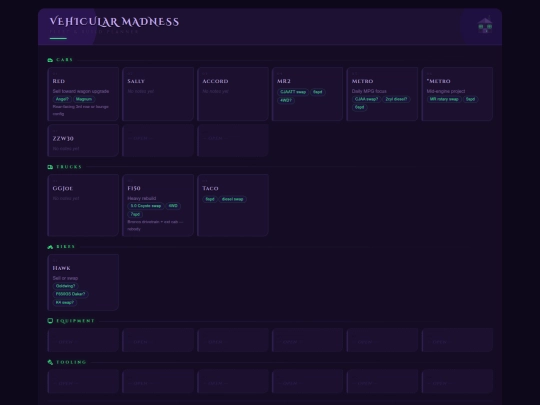Click the 7spd tag on F150 card
Screen dimensions: 540x405
click(135, 214)
